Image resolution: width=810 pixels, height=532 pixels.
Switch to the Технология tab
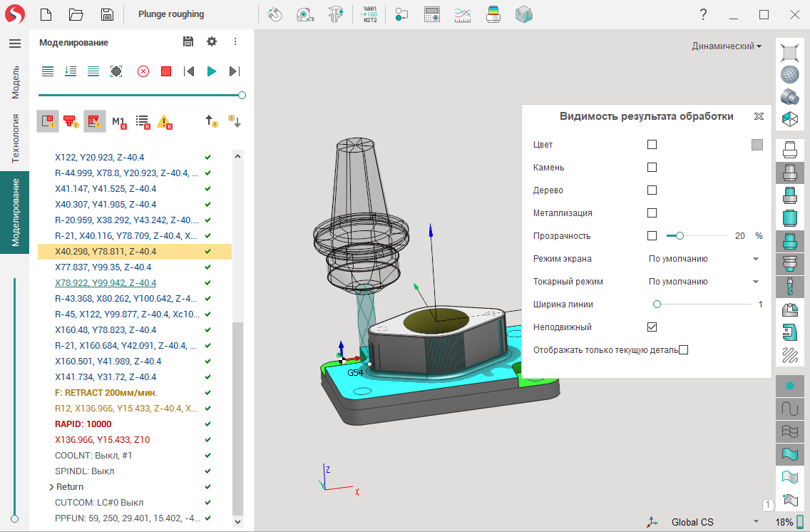(15, 138)
